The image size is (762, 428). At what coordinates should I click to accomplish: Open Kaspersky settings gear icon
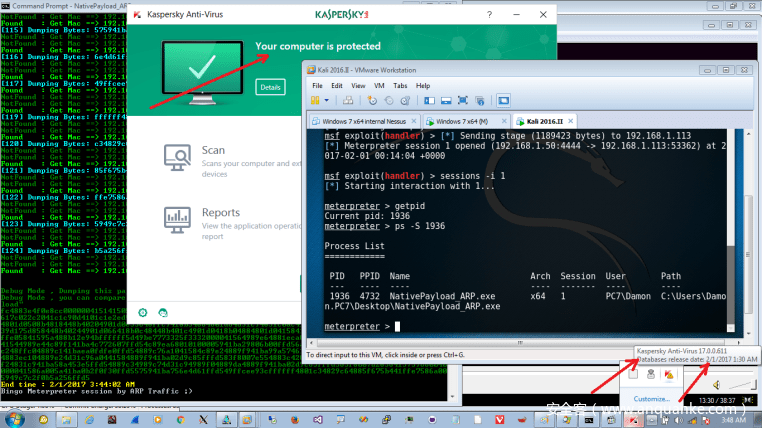coord(142,312)
